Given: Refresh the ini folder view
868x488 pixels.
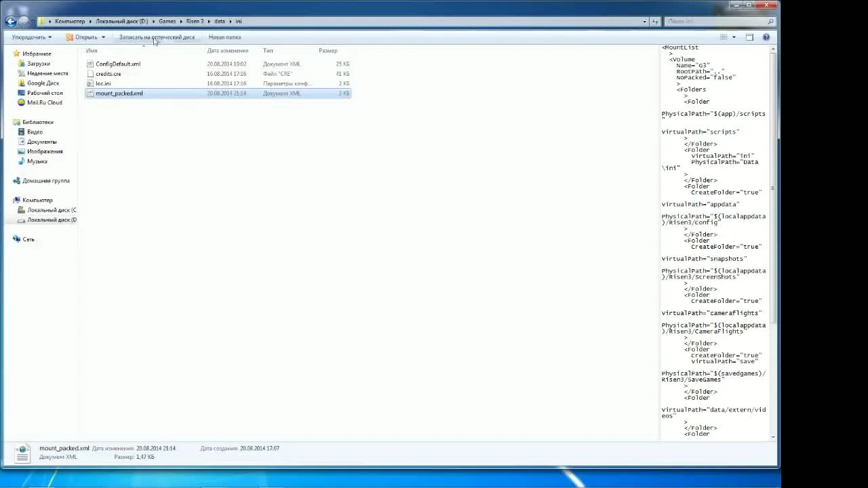Looking at the screenshot, I should pyautogui.click(x=655, y=21).
